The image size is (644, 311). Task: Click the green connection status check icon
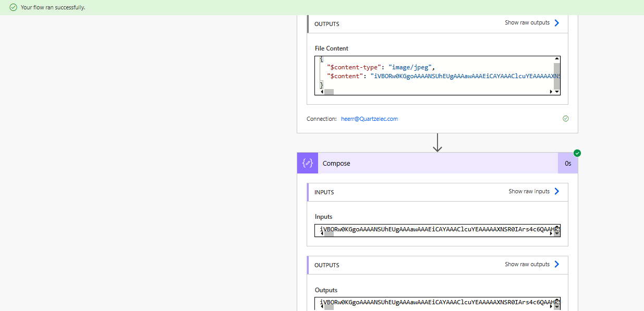tap(565, 118)
